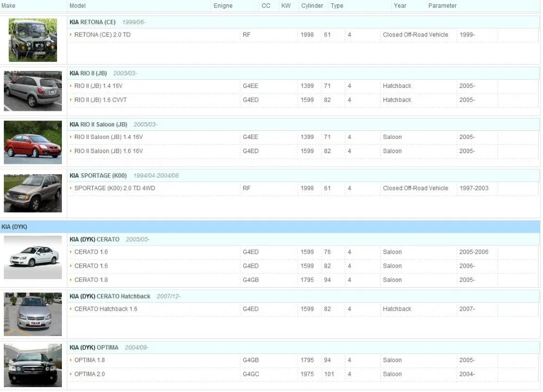543x392 pixels.
Task: Click the Model column header
Action: (78, 5)
